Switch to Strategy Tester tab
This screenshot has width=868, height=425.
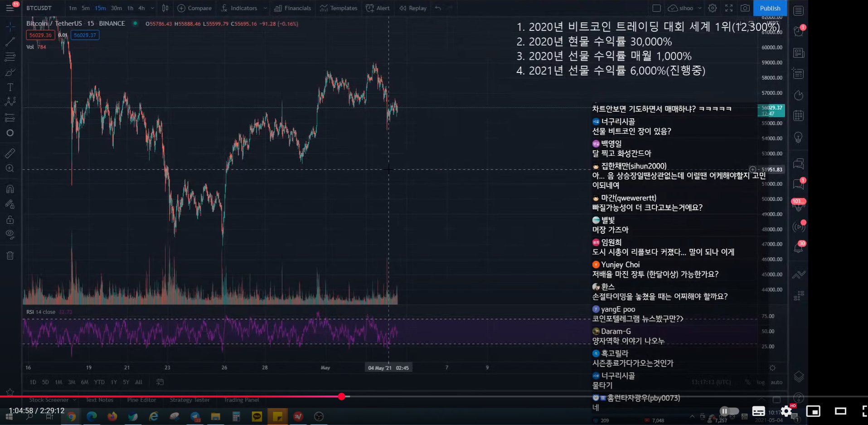189,400
